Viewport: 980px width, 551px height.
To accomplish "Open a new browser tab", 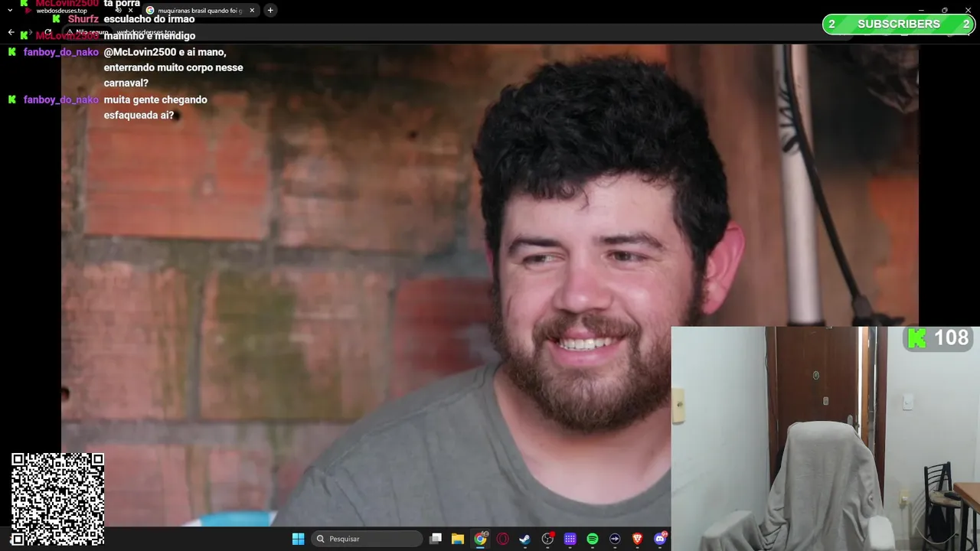I will click(270, 10).
